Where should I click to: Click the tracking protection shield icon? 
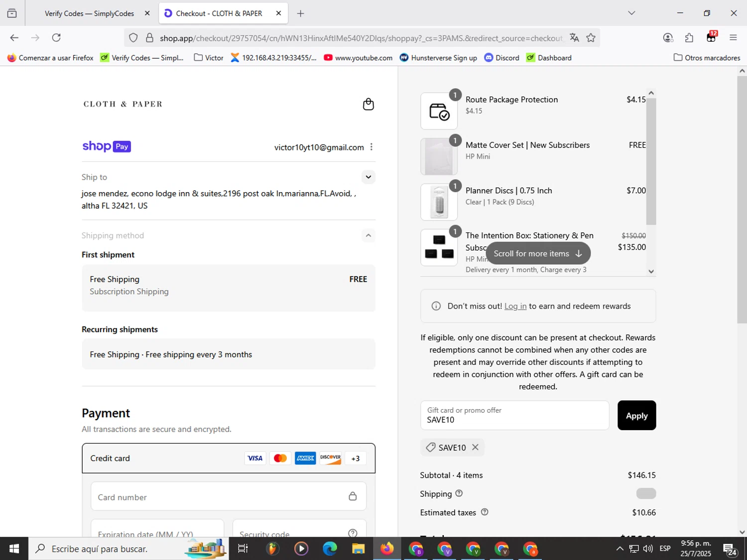(x=133, y=38)
